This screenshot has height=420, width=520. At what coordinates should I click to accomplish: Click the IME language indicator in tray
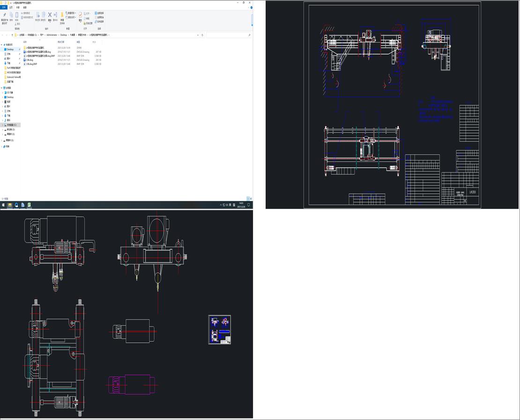point(230,205)
